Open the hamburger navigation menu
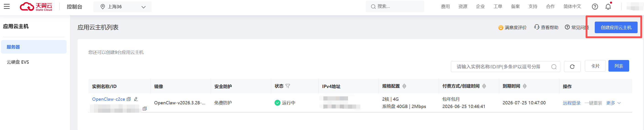 [7, 6]
